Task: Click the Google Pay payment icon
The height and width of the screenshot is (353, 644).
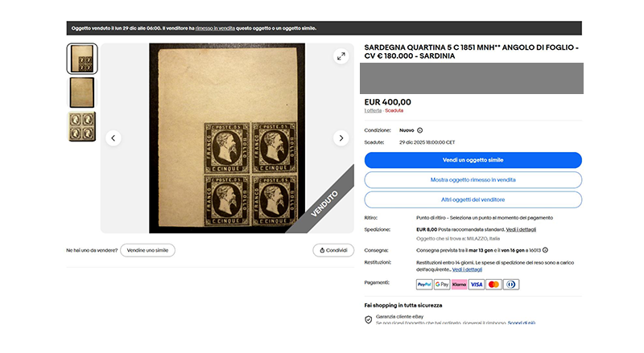Action: tap(442, 285)
